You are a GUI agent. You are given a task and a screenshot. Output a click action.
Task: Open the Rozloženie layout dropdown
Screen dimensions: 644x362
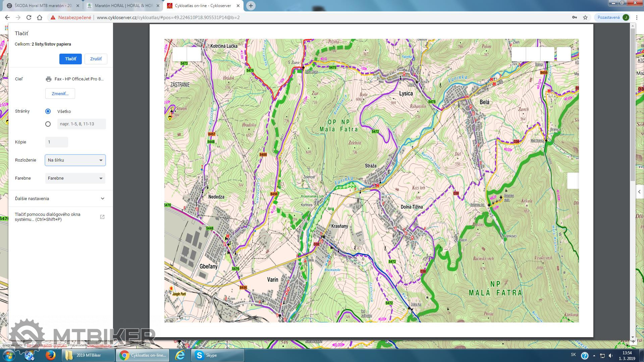75,160
